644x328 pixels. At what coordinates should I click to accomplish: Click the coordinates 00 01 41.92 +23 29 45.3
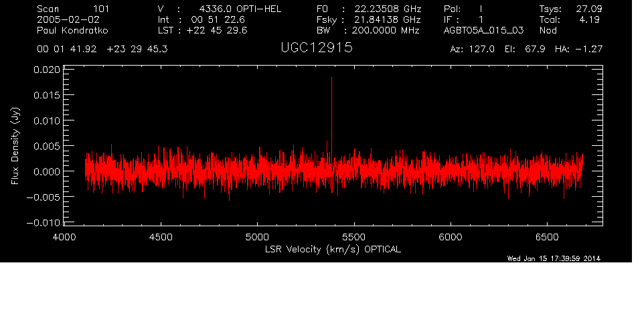click(102, 50)
